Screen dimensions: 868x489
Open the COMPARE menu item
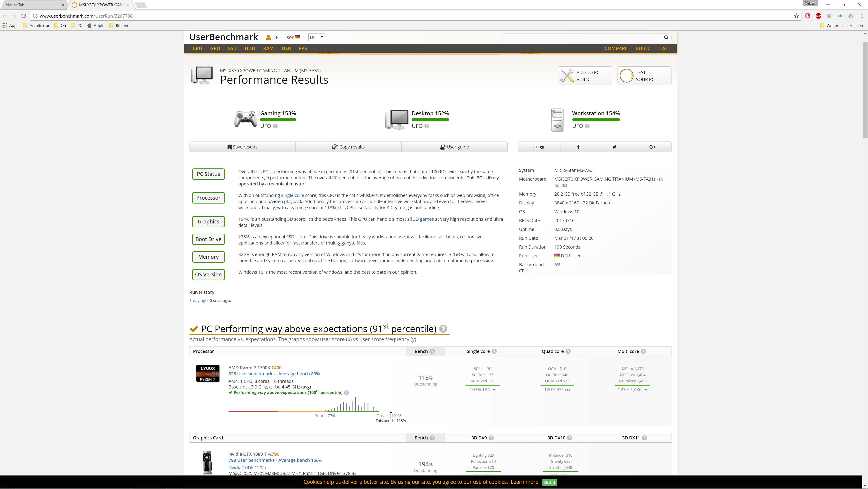(616, 48)
